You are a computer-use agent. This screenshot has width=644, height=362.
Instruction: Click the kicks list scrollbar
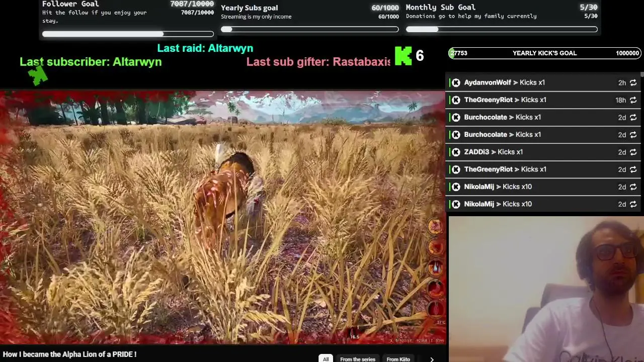[x=642, y=74]
